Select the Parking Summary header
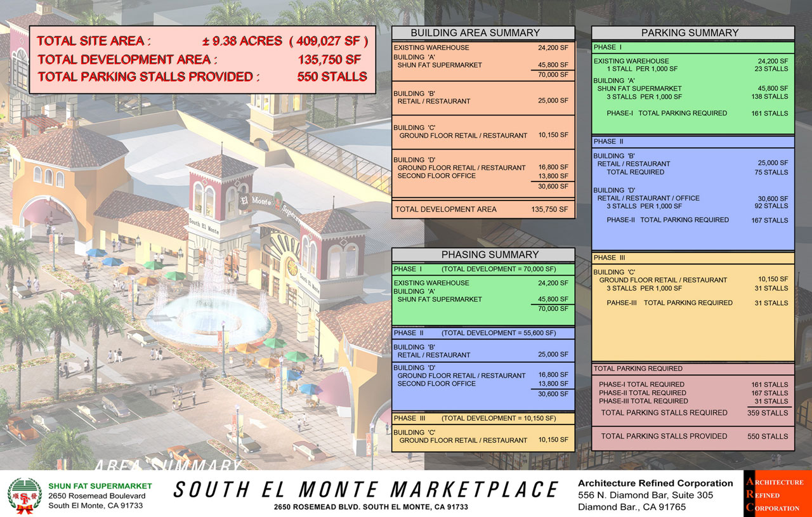Viewport: 812px width, 517px height. click(692, 33)
